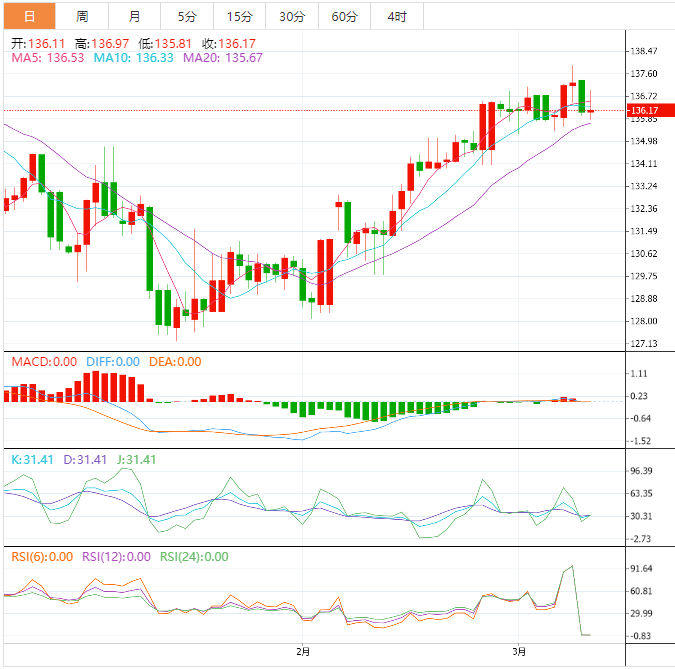Click the 138.47 price axis label
675x669 pixels.
[x=644, y=51]
